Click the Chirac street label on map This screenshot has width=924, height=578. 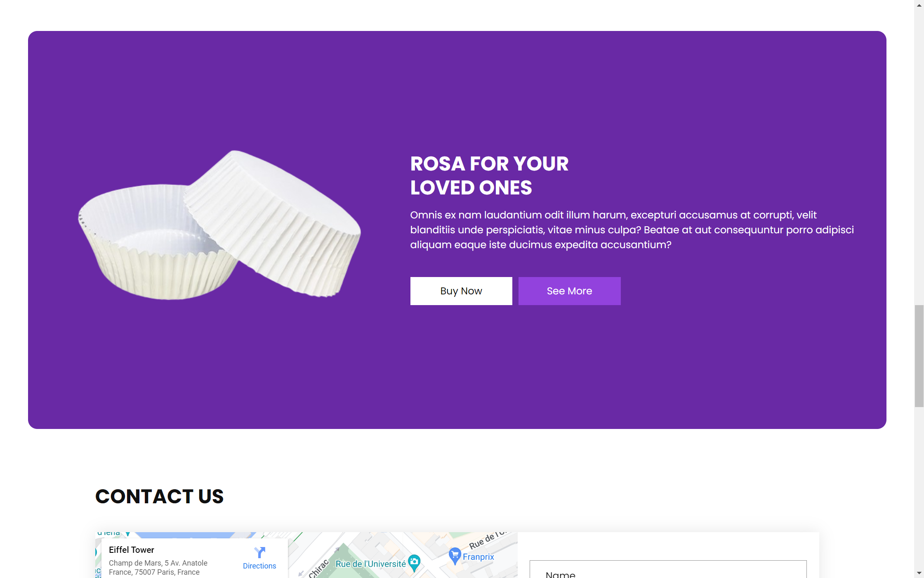tap(318, 569)
